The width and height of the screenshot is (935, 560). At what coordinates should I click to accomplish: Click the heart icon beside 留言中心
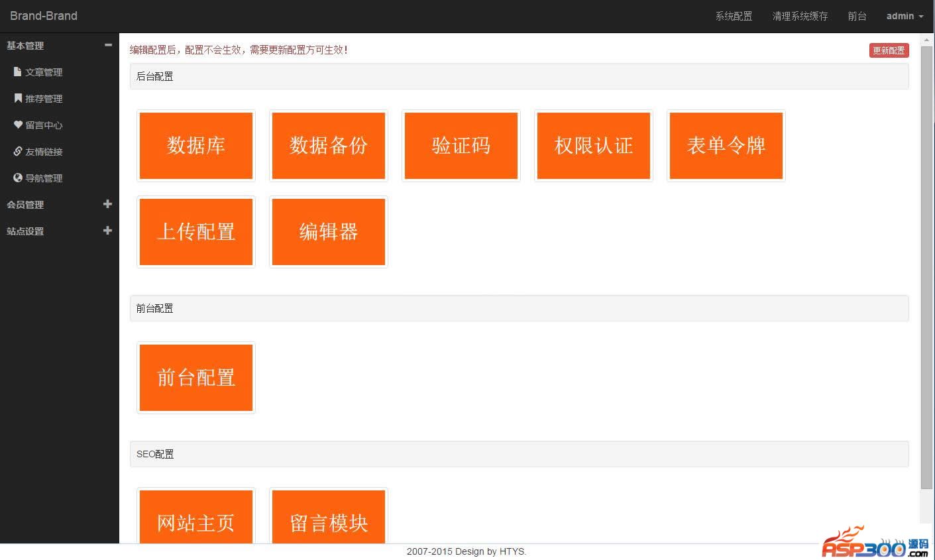click(x=18, y=125)
